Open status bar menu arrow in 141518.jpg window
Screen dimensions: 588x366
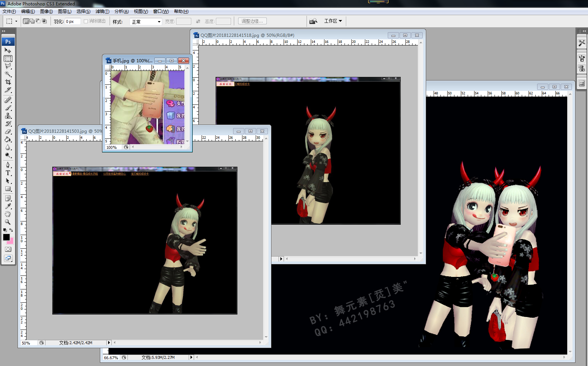(281, 259)
